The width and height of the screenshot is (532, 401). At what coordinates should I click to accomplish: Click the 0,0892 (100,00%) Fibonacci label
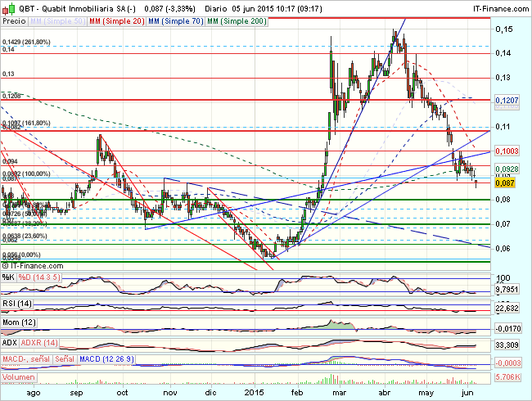tap(26, 173)
